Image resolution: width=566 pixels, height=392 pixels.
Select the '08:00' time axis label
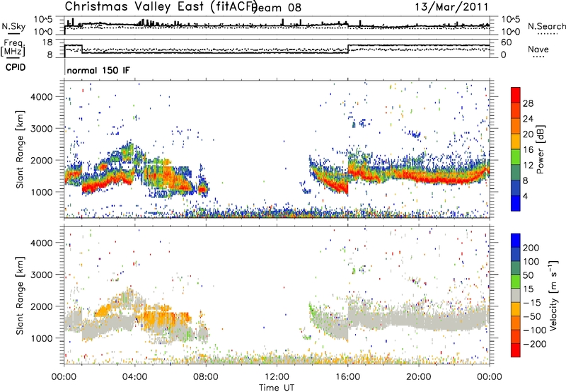(206, 377)
